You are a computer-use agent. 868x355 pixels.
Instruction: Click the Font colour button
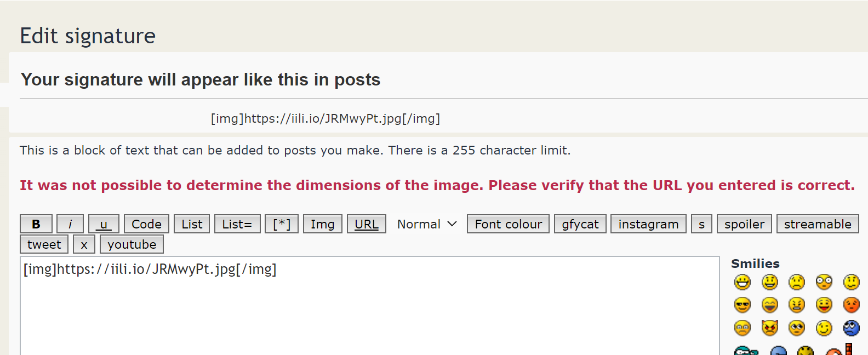508,224
